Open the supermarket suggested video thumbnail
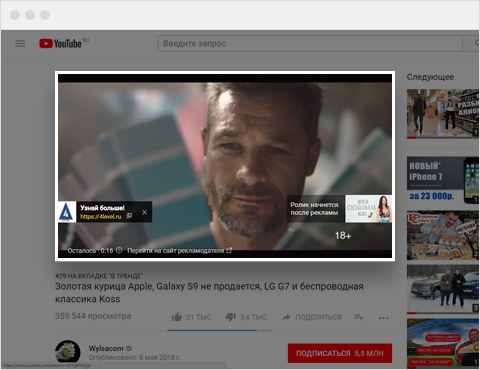This screenshot has height=370, width=480. click(x=443, y=114)
